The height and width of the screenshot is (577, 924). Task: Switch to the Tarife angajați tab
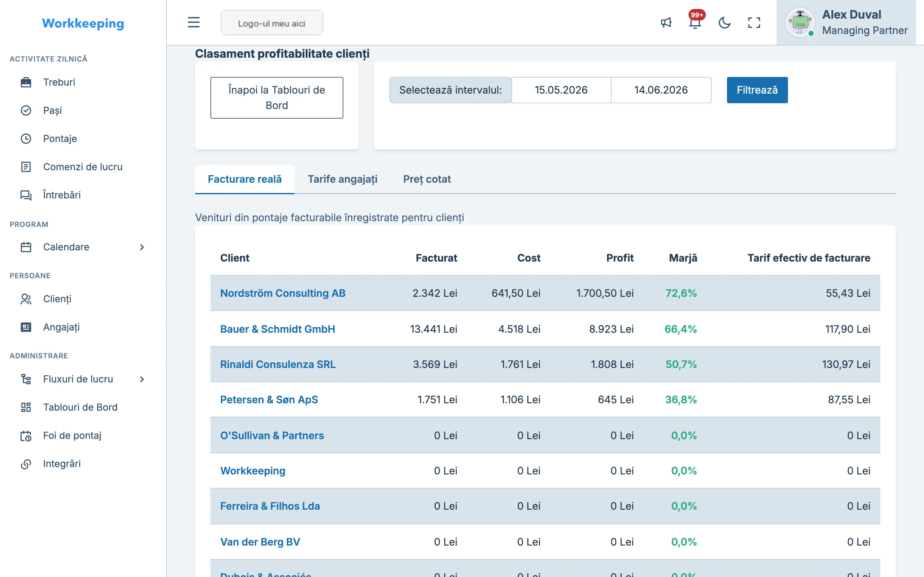click(x=343, y=179)
